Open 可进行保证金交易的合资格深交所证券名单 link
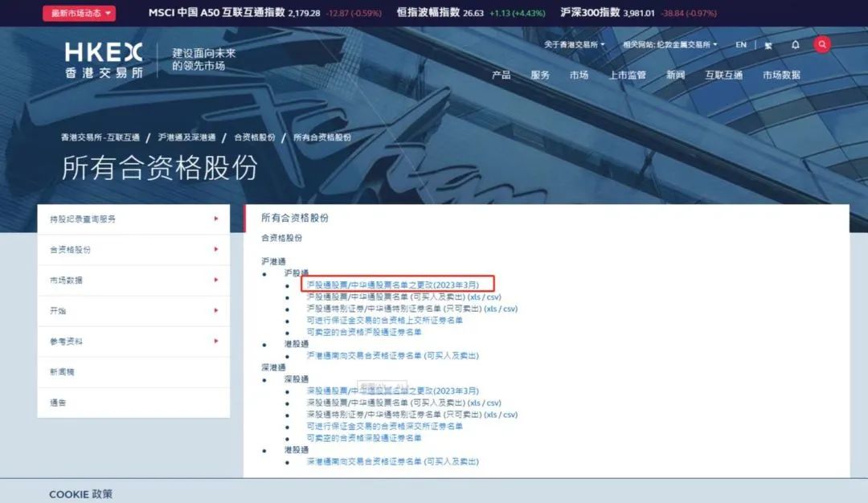 pos(384,426)
